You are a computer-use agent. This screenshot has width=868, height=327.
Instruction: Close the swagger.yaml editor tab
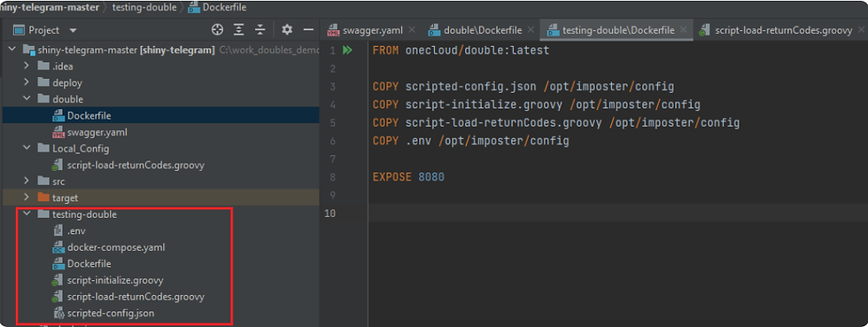point(412,30)
